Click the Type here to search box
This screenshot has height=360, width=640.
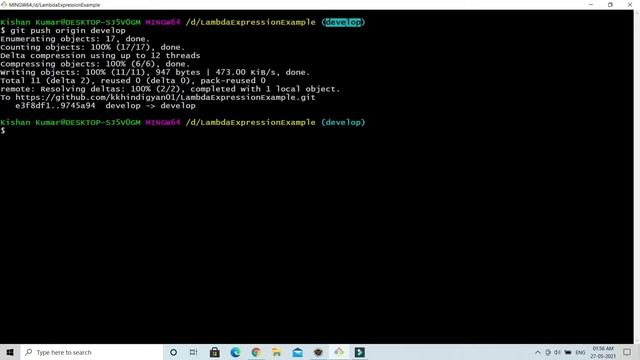[91, 352]
